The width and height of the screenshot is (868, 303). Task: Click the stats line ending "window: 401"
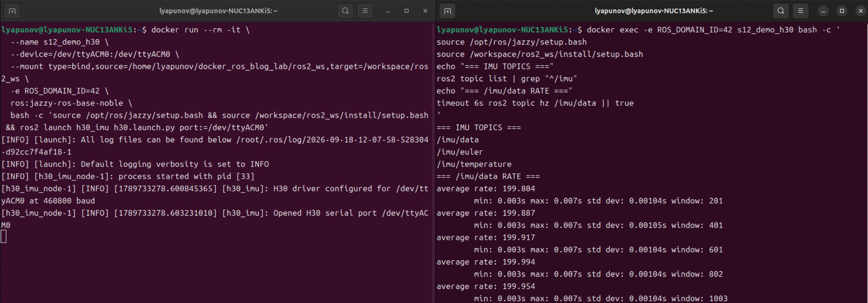598,225
